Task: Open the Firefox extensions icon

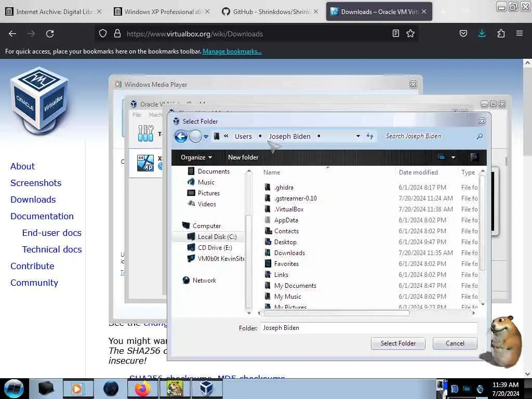Action: [x=501, y=33]
